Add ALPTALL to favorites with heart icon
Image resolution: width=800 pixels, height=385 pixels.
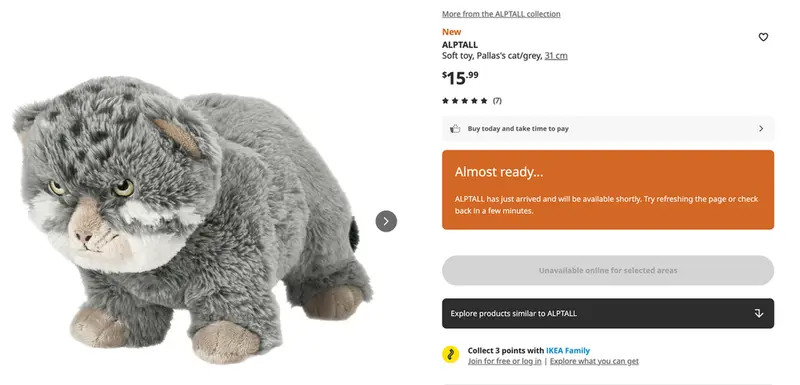point(763,37)
